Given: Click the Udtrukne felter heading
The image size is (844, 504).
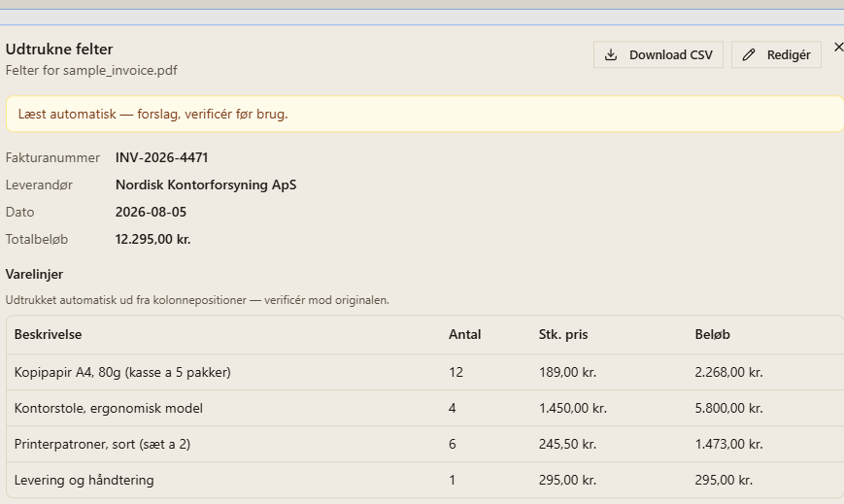Looking at the screenshot, I should (x=59, y=49).
